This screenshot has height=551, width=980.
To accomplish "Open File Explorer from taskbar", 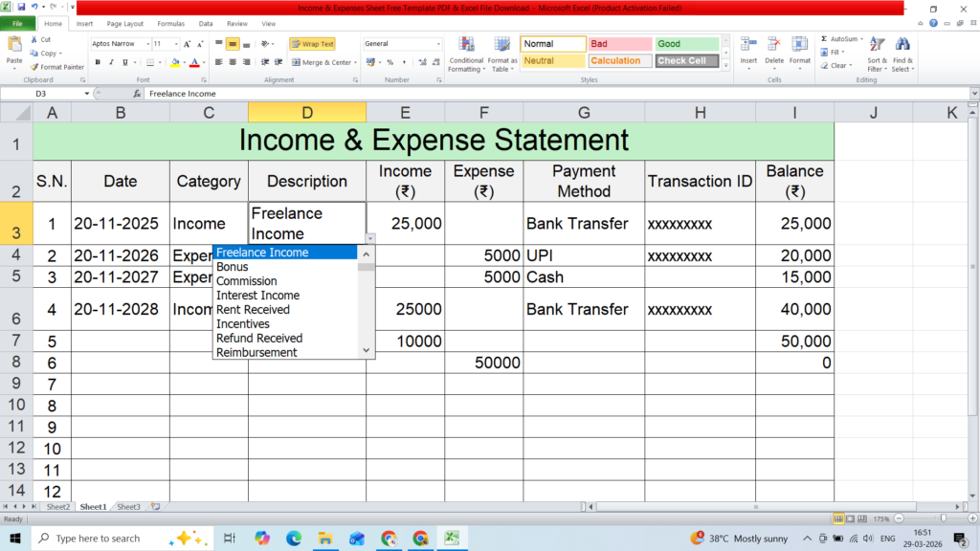I will tap(325, 538).
